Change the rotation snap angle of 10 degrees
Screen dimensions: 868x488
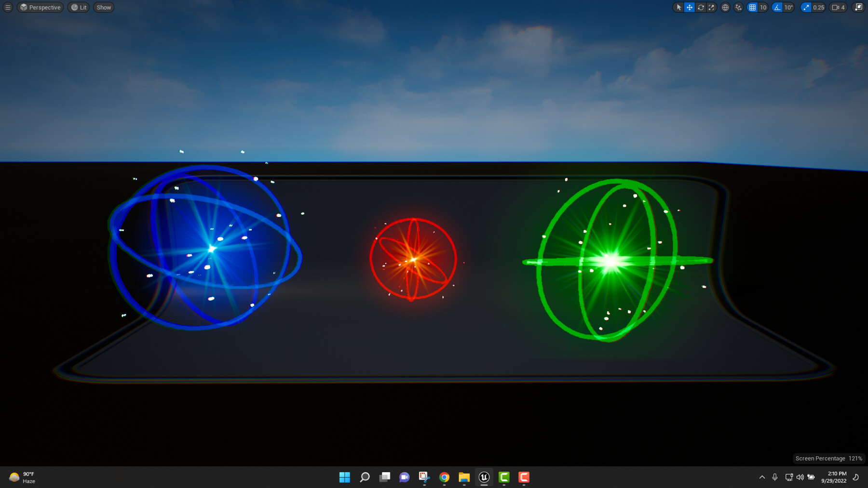tap(788, 7)
